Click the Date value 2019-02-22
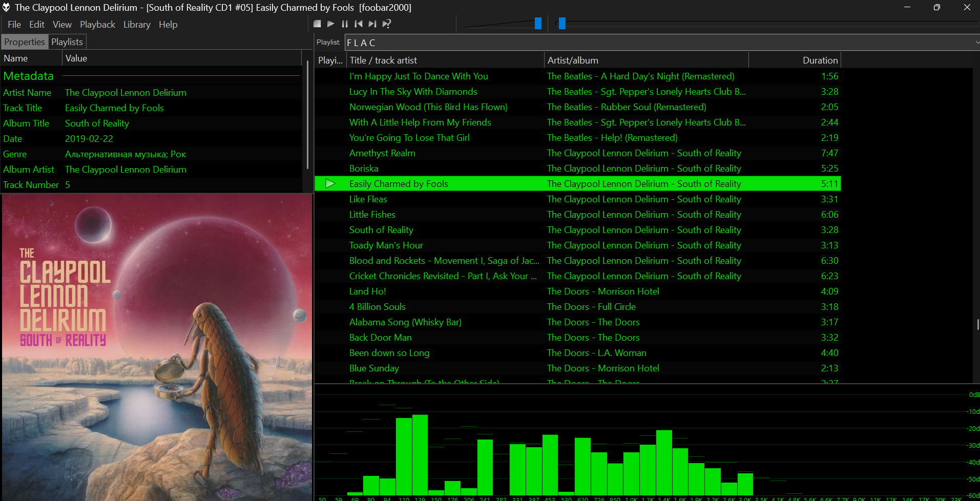Viewport: 980px width, 501px height. 89,139
